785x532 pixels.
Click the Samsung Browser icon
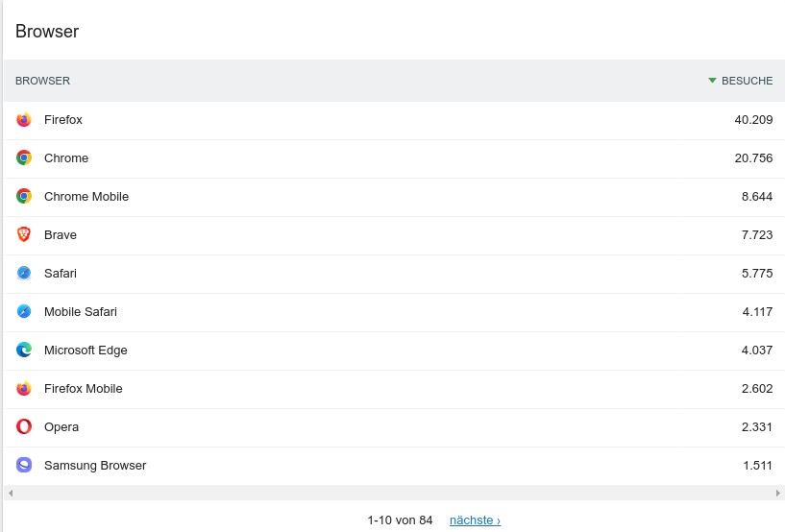click(23, 465)
